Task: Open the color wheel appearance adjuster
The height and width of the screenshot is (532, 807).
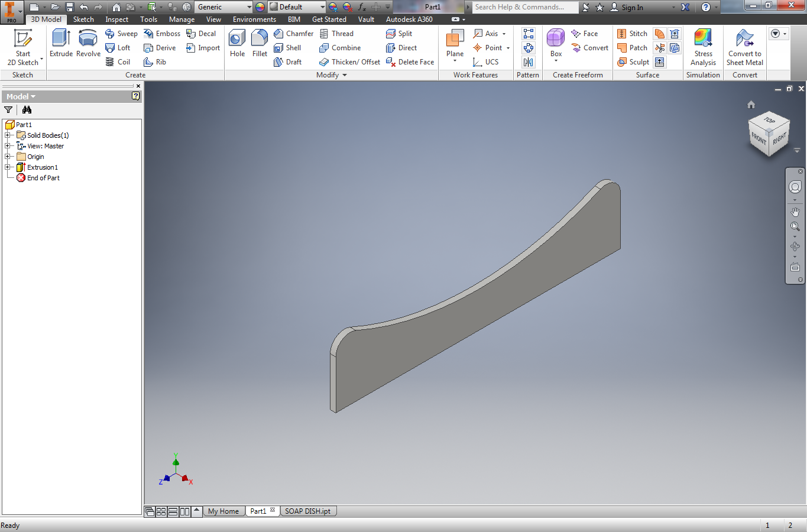Action: [260, 7]
